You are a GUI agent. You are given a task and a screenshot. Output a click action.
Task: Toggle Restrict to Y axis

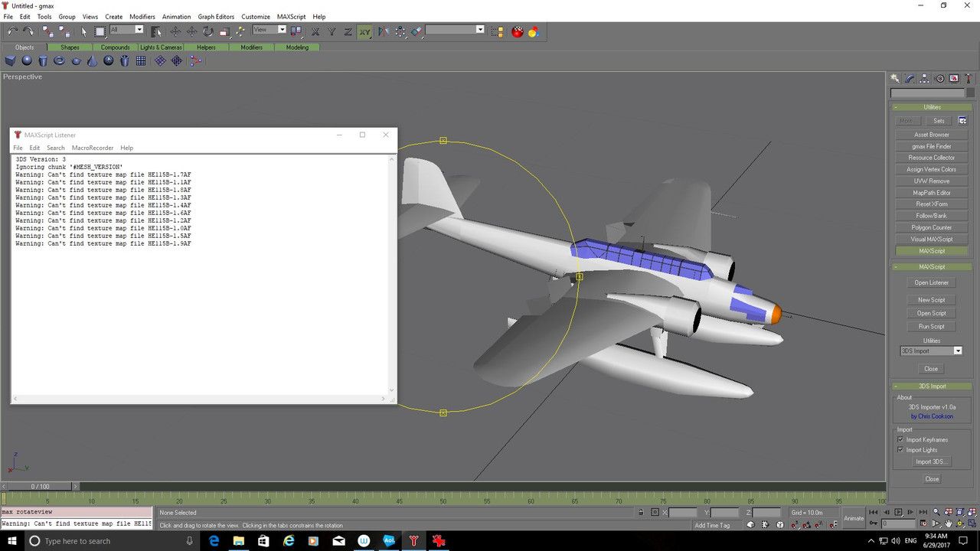click(332, 31)
